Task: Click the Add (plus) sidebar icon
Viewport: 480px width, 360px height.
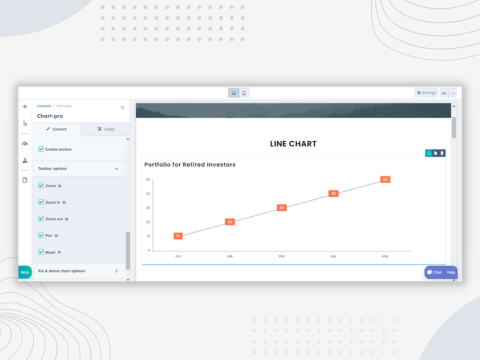Action: 25,107
